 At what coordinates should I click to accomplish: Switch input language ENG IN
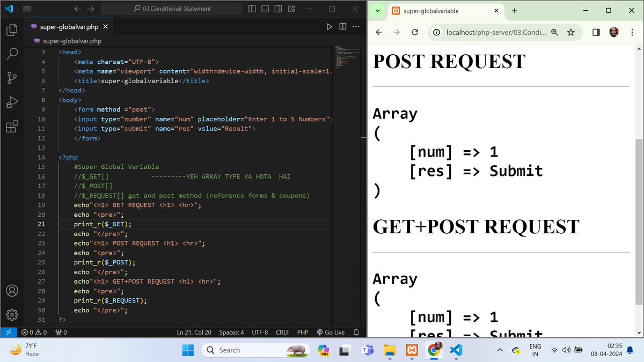pyautogui.click(x=535, y=350)
